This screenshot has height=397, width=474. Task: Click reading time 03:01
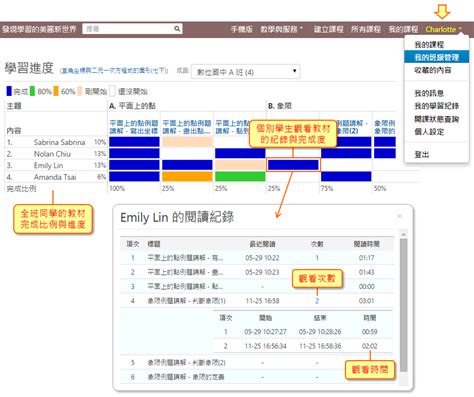pos(367,301)
